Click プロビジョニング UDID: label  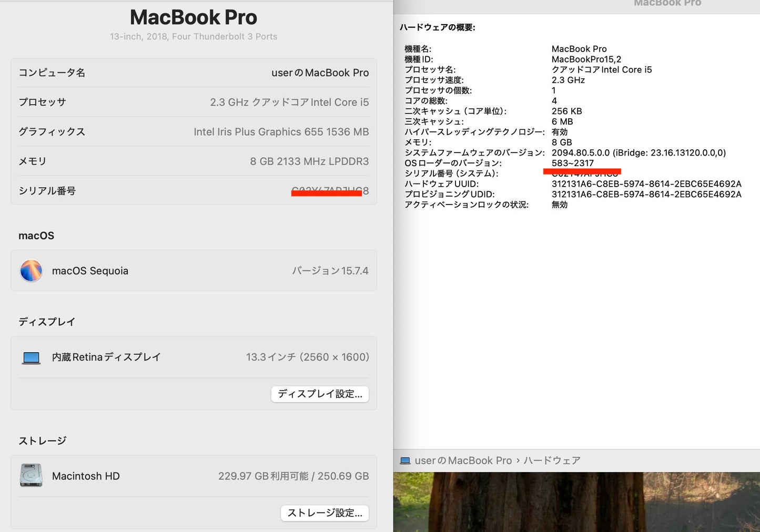[449, 194]
